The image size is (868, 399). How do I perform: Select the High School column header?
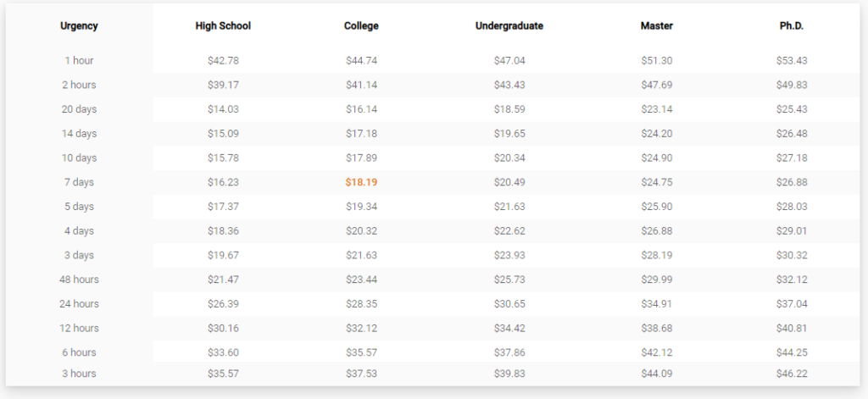223,26
